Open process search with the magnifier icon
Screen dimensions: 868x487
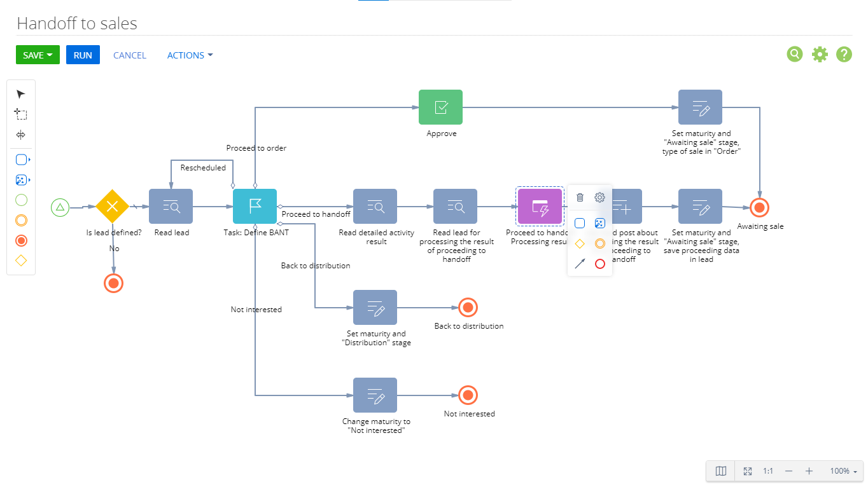click(795, 55)
